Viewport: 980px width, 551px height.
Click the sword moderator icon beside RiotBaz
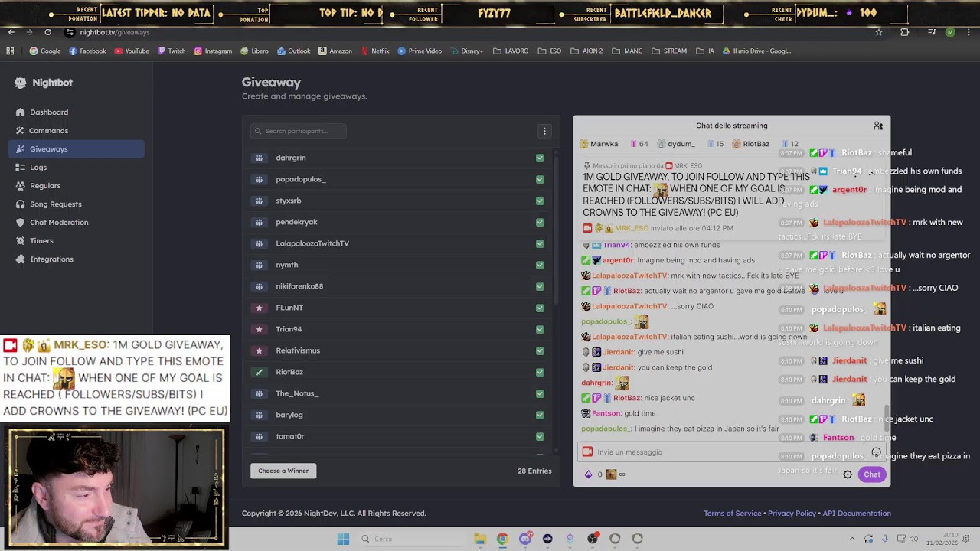260,372
